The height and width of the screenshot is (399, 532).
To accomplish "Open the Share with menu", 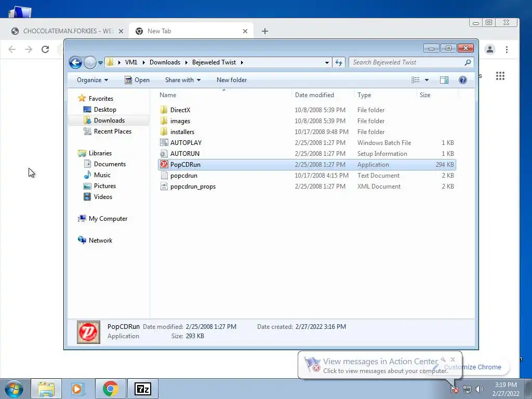I will pyautogui.click(x=182, y=80).
